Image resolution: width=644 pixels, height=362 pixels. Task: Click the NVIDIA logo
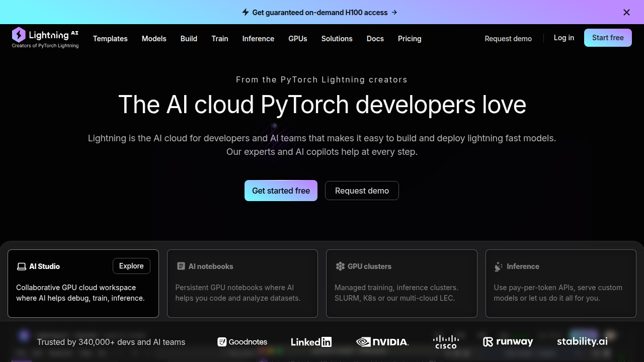tap(382, 342)
